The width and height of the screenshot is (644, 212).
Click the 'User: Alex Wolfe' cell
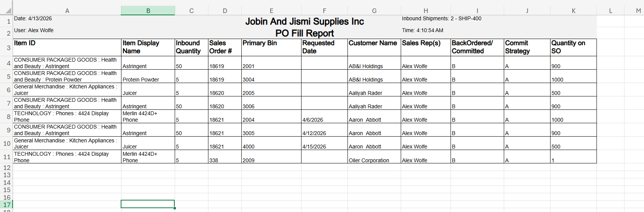point(34,30)
